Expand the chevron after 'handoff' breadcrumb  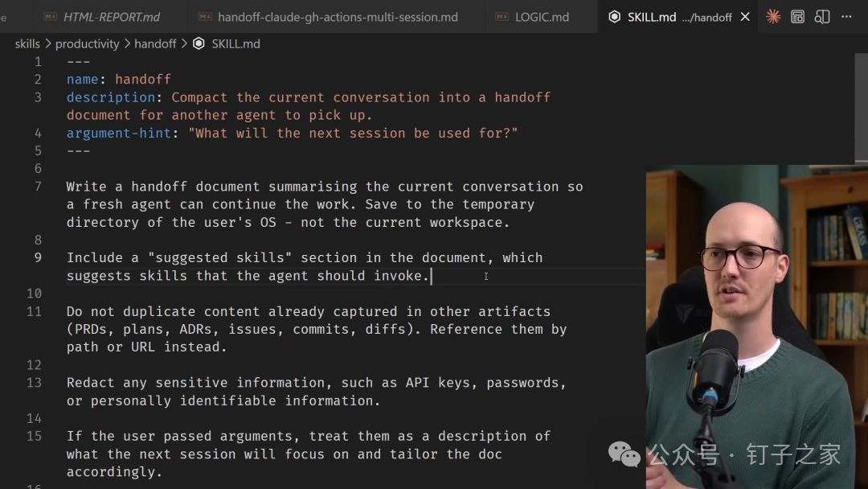[184, 43]
